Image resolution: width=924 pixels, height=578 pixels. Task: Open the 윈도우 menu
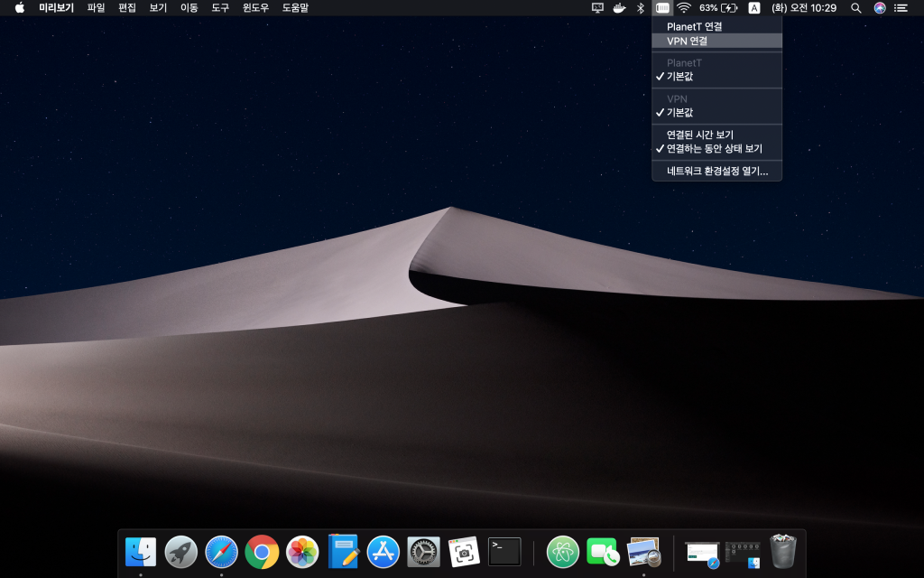point(255,7)
